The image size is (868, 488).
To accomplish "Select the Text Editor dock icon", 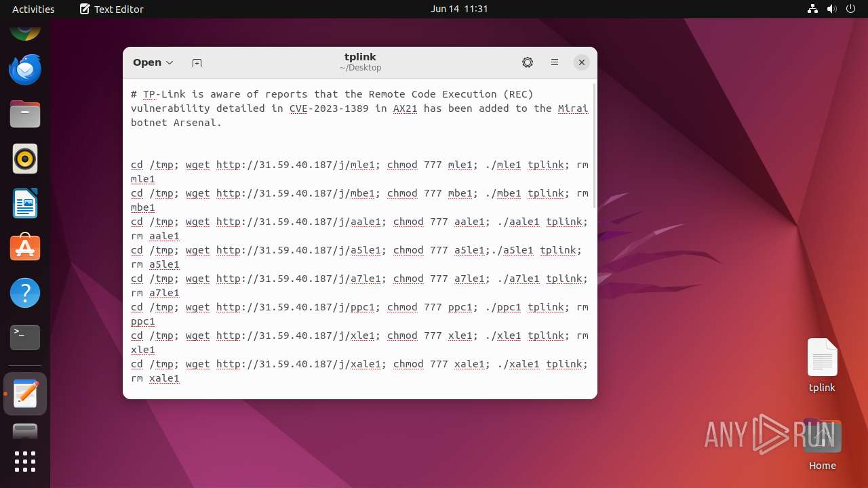I will 25,394.
